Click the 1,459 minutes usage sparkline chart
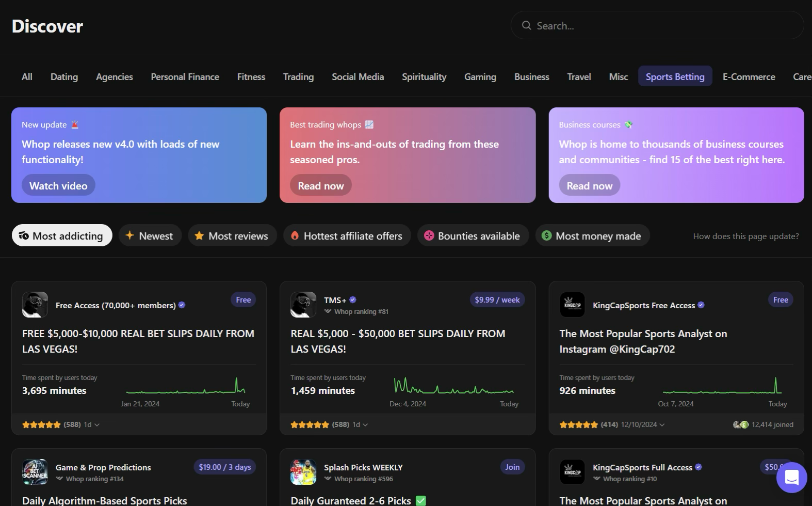 click(454, 386)
